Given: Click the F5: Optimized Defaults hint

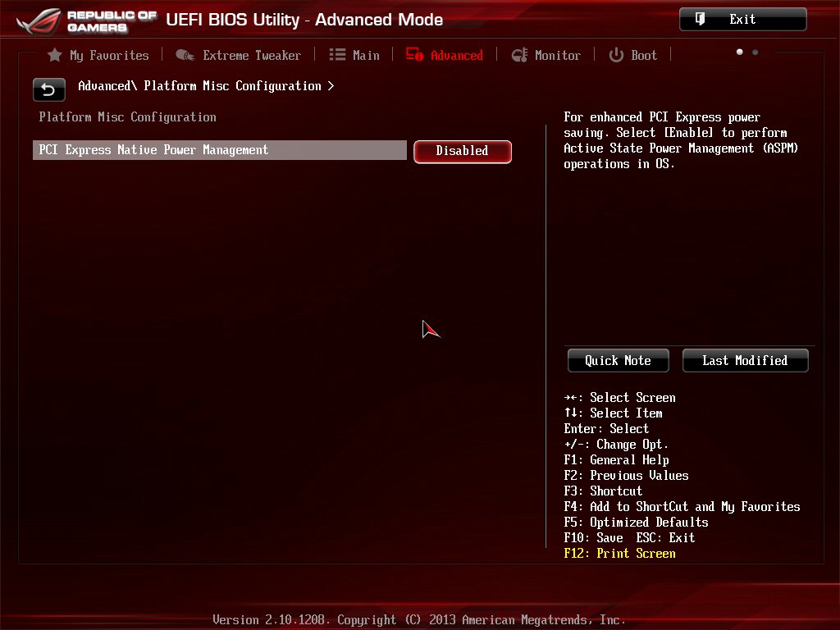Looking at the screenshot, I should tap(636, 523).
